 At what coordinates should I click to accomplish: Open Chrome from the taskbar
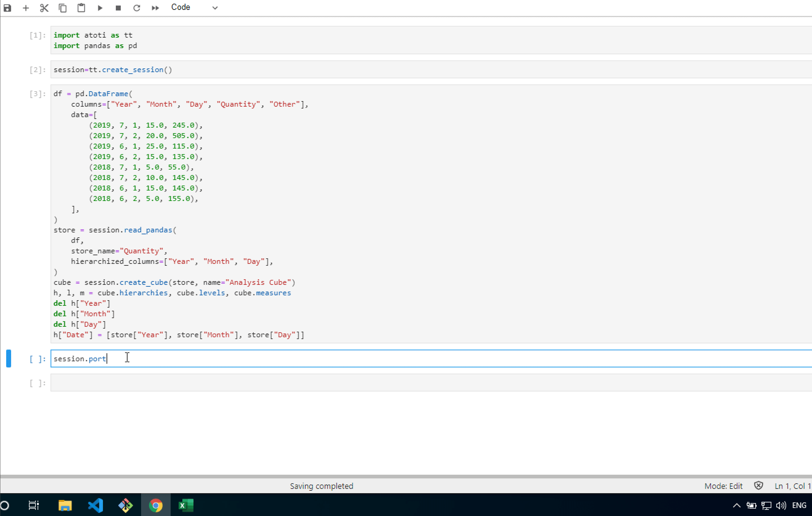click(156, 505)
